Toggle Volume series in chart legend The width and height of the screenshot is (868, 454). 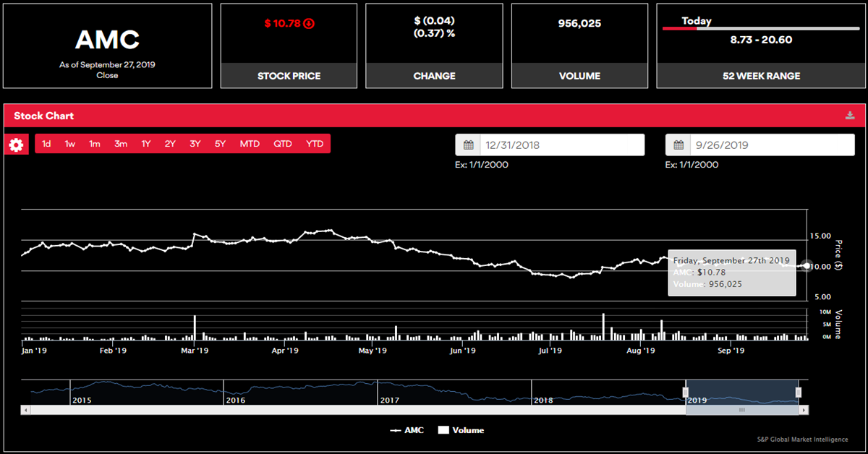[461, 430]
